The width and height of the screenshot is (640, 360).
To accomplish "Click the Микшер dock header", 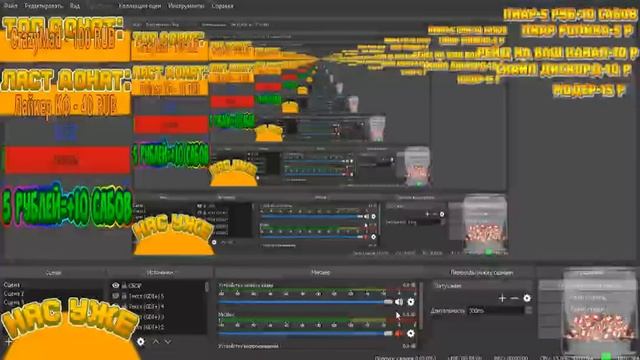I will tap(320, 272).
